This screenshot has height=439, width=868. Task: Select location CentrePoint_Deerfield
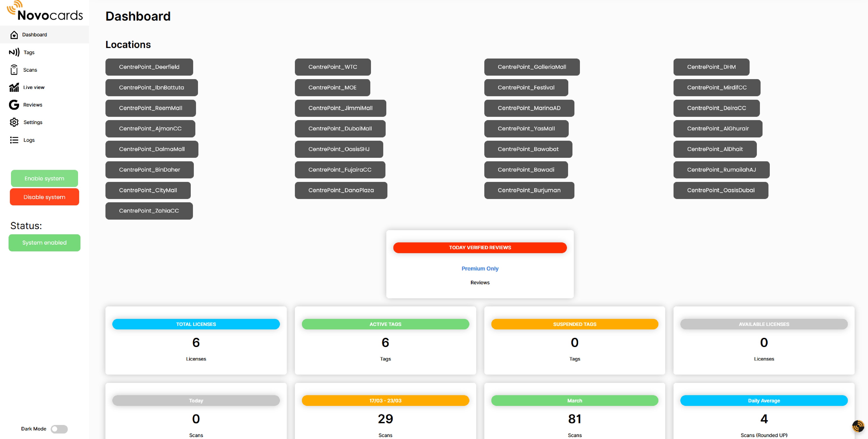(149, 67)
